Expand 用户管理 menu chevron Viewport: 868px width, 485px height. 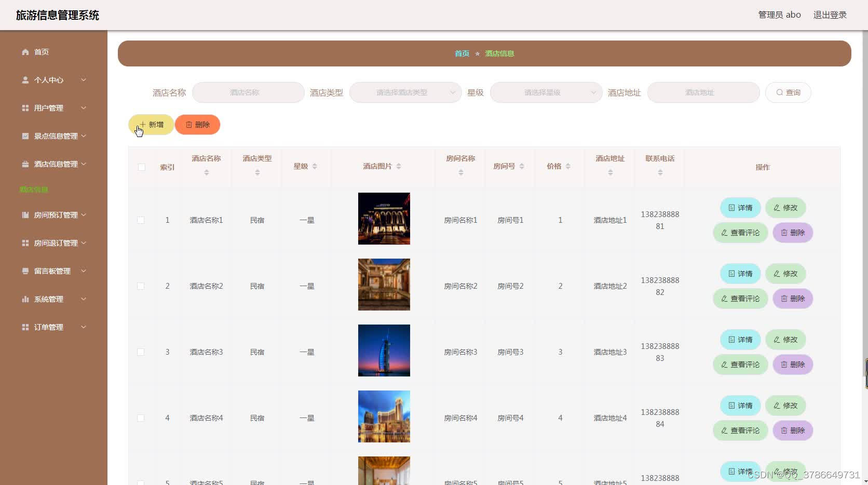(x=84, y=108)
